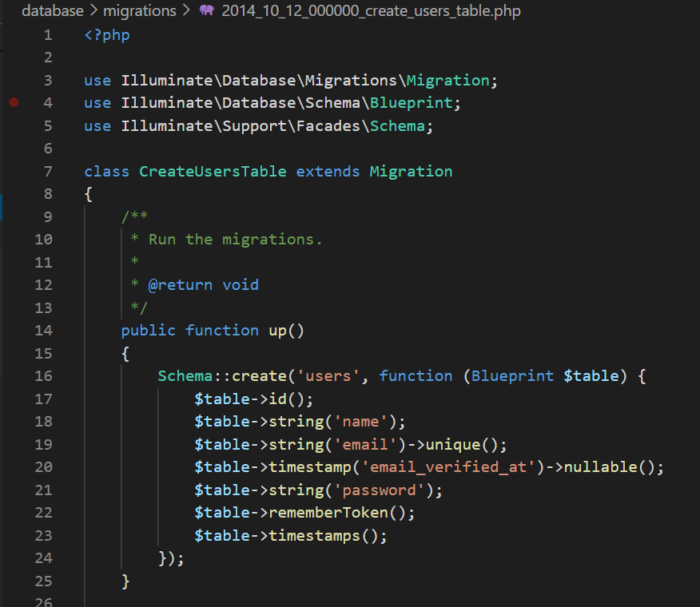Select line number 1 in the gutter
700x607 pixels.
(x=48, y=35)
